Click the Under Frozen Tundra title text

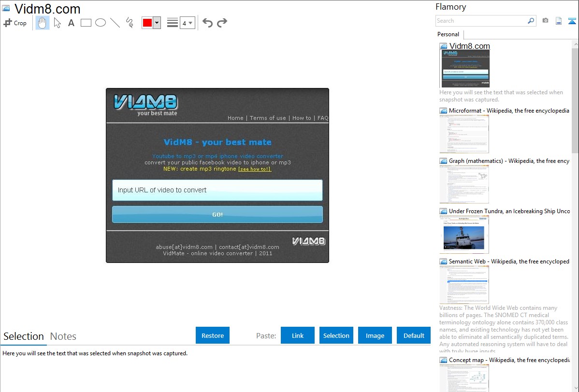(x=509, y=211)
